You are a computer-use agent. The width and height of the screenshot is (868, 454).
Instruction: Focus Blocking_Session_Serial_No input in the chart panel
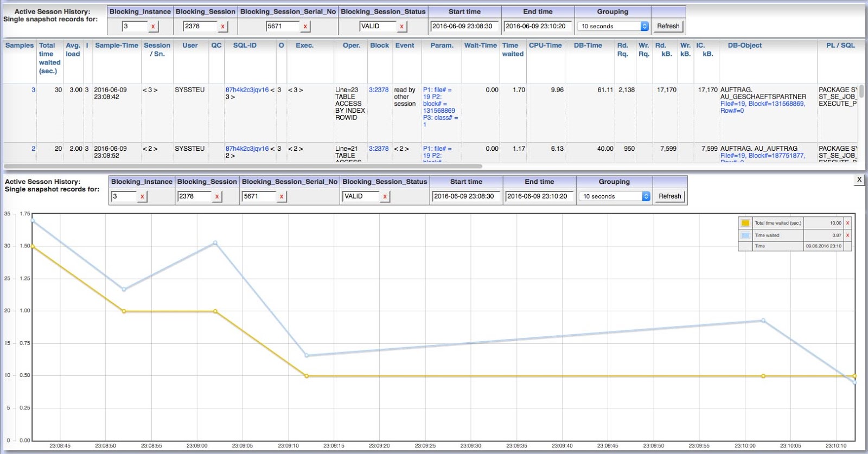click(260, 196)
